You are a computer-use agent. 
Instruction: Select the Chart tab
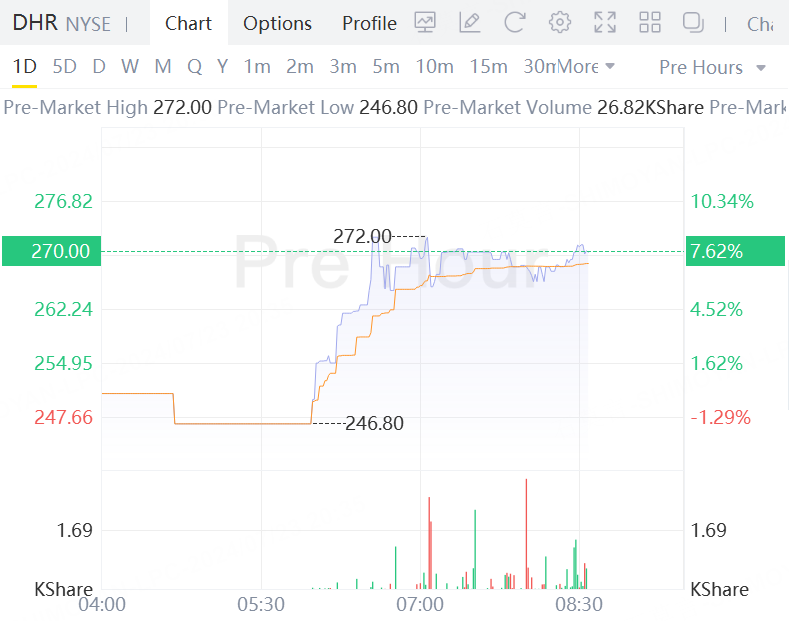tap(188, 23)
